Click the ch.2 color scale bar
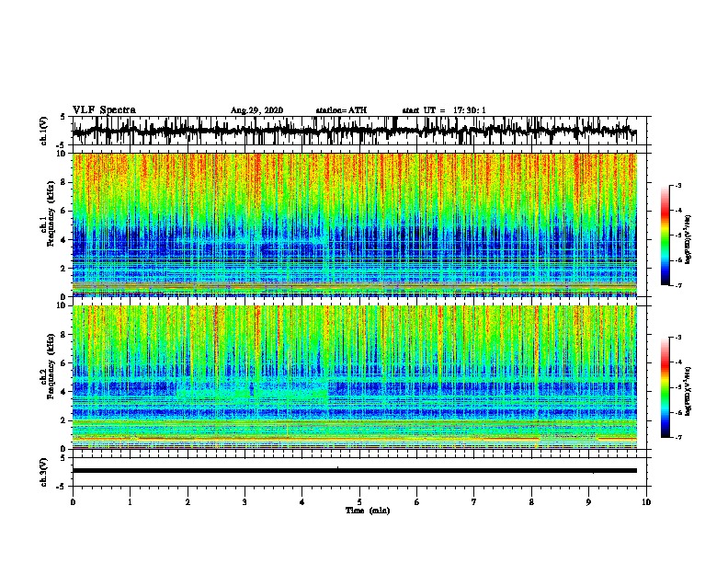Viewport: 728px width, 563px height. pos(665,387)
